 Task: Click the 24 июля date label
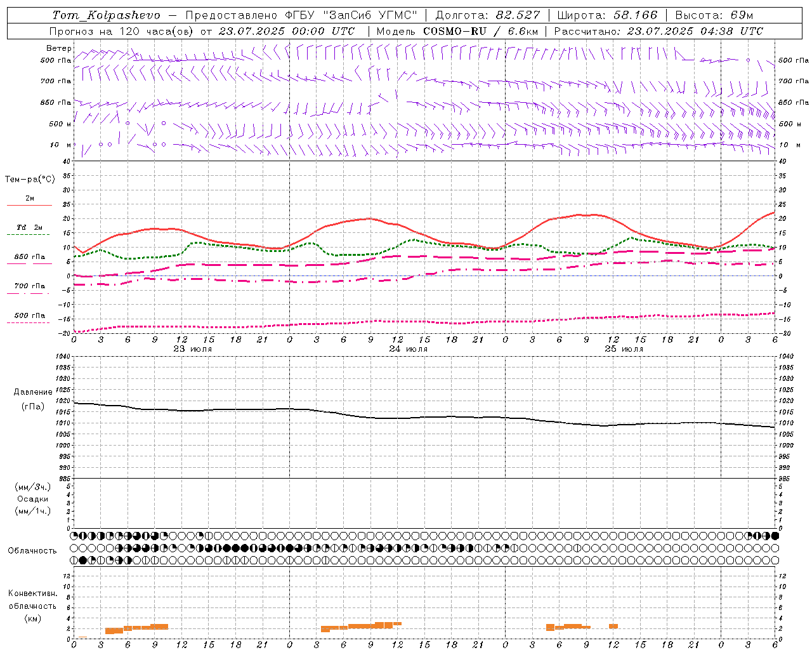[x=409, y=348]
